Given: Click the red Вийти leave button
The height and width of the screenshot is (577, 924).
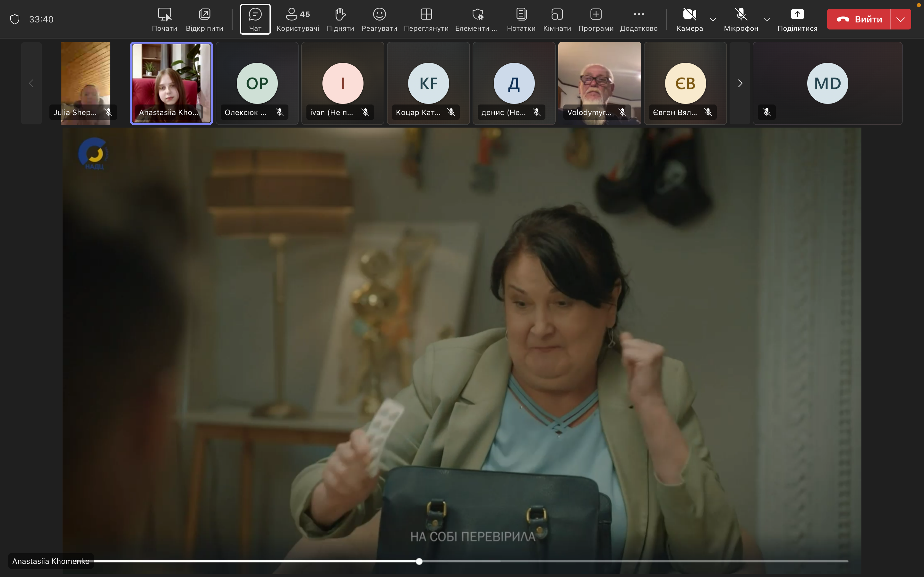Looking at the screenshot, I should (x=859, y=20).
